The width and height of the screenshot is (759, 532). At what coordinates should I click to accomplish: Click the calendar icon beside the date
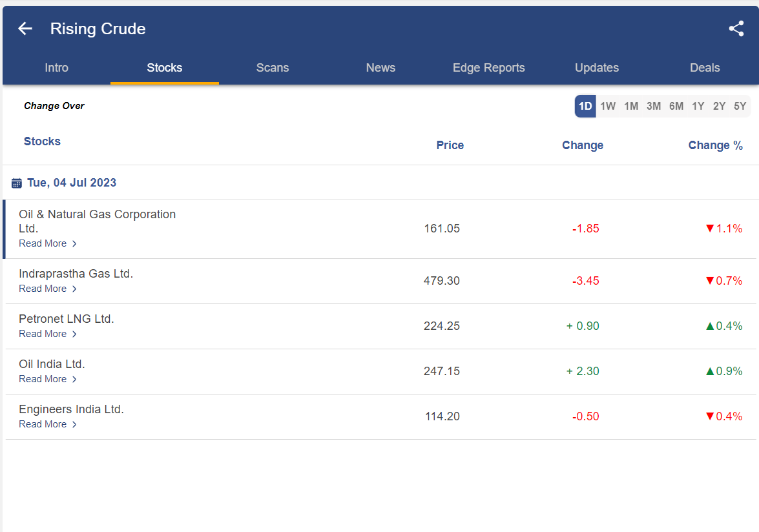(16, 183)
